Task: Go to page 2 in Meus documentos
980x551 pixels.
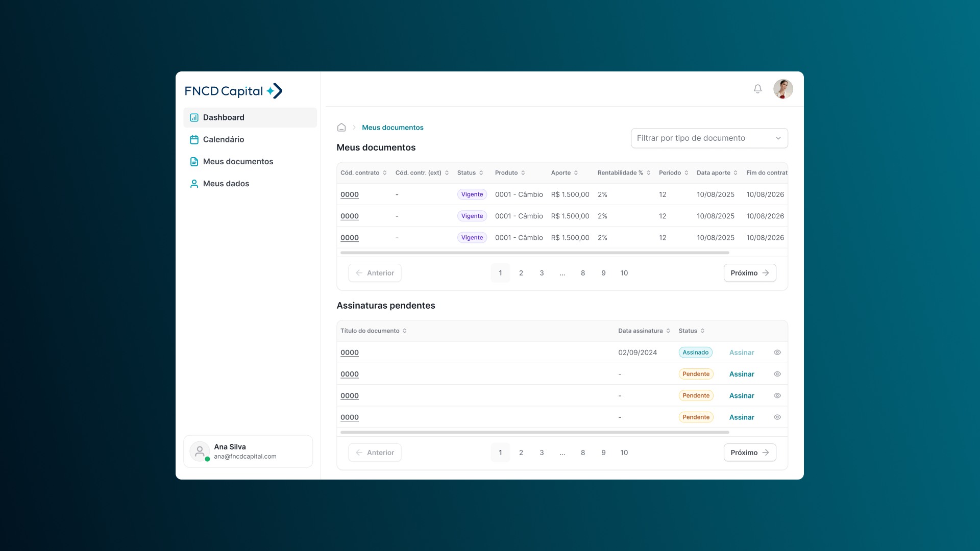Action: (x=521, y=273)
